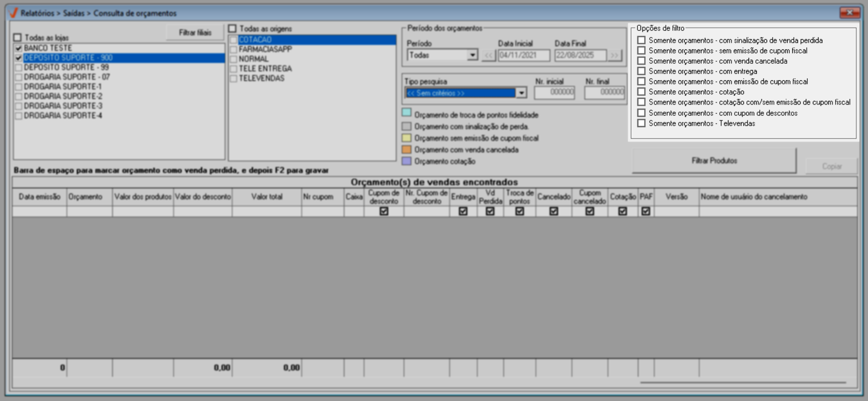Enable filter 'cotação com/sem emissão de cupom fiscal'
The image size is (868, 401).
(x=641, y=102)
